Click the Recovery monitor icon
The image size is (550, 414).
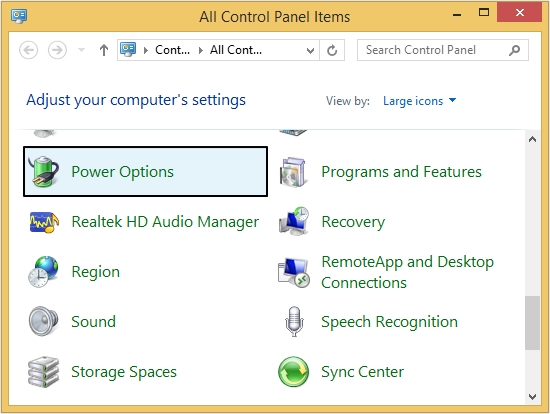294,221
